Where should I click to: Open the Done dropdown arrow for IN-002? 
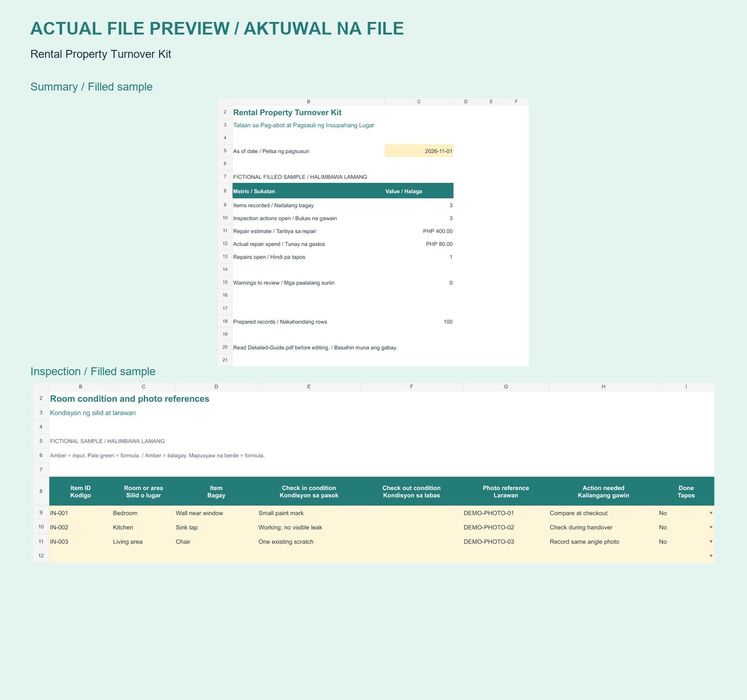point(711,527)
